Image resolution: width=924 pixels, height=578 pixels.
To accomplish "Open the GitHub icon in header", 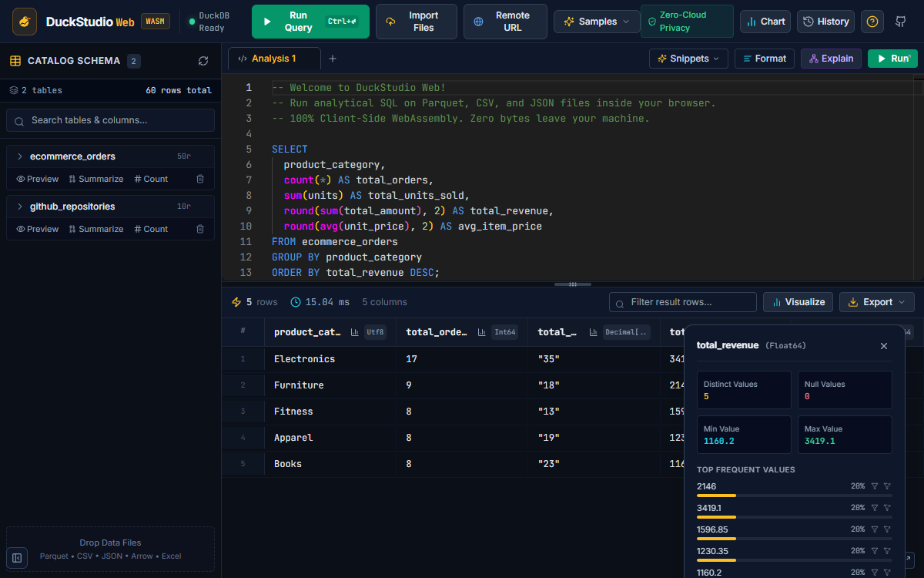I will click(900, 22).
